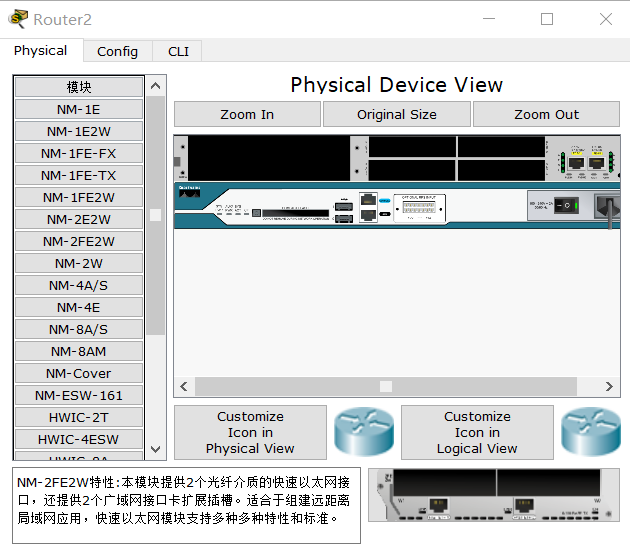Choose module NM-1FE2W

pyautogui.click(x=79, y=197)
